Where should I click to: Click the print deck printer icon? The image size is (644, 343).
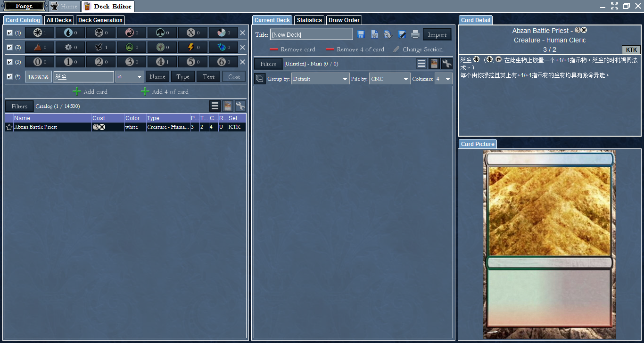coord(415,34)
